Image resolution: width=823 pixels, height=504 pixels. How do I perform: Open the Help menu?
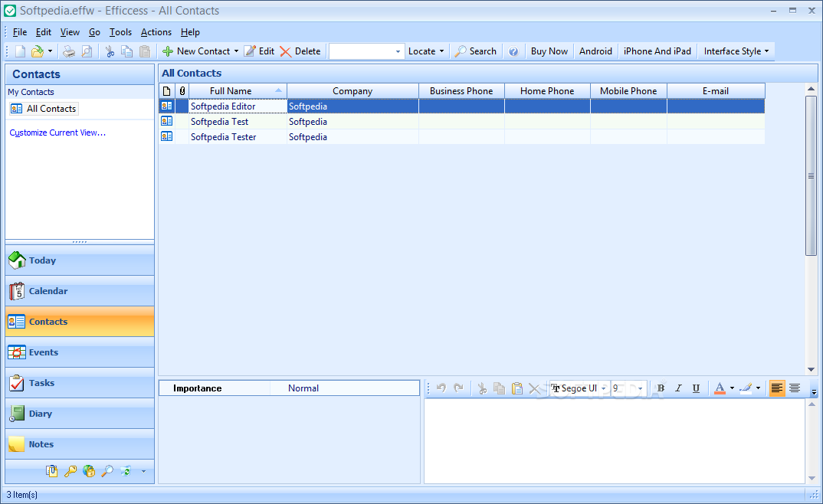point(190,32)
